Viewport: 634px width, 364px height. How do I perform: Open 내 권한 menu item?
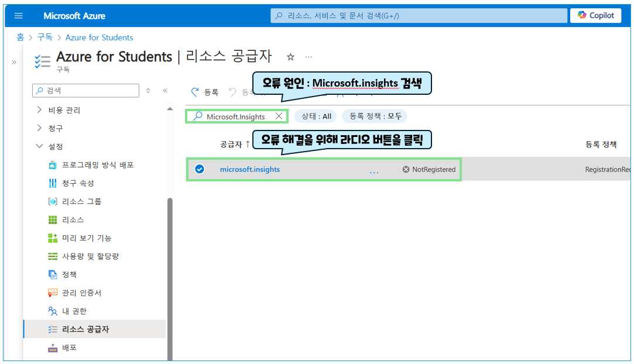[x=74, y=311]
